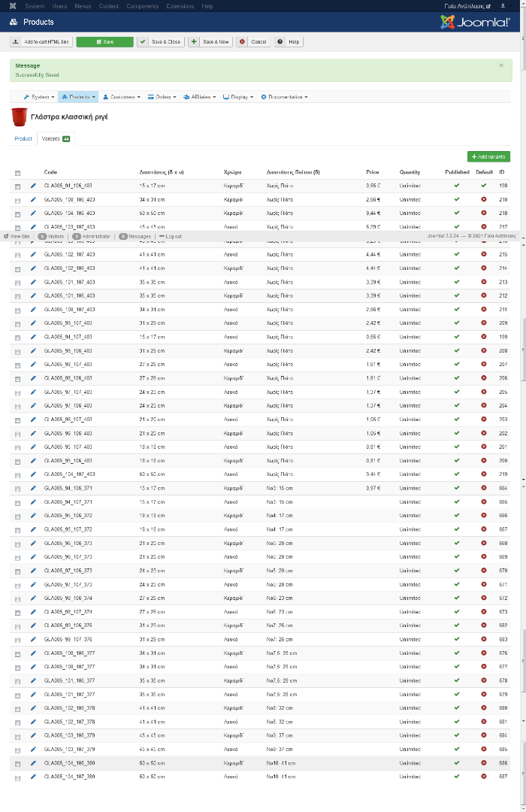Image resolution: width=526 pixels, height=812 pixels.
Task: Unpublish variant GLA005_100_106_403 via green checkmark
Action: [x=457, y=199]
